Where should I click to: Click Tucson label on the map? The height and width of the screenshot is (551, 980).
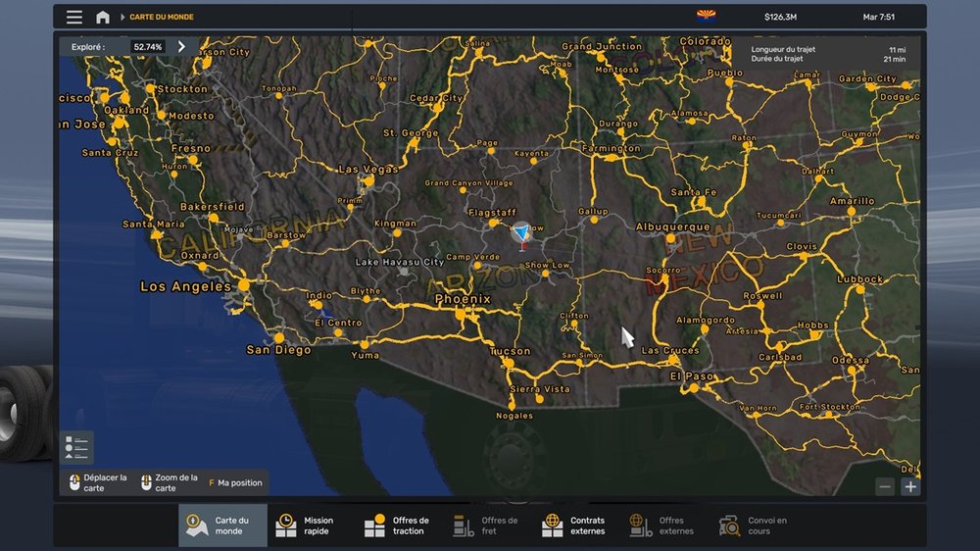coord(510,351)
